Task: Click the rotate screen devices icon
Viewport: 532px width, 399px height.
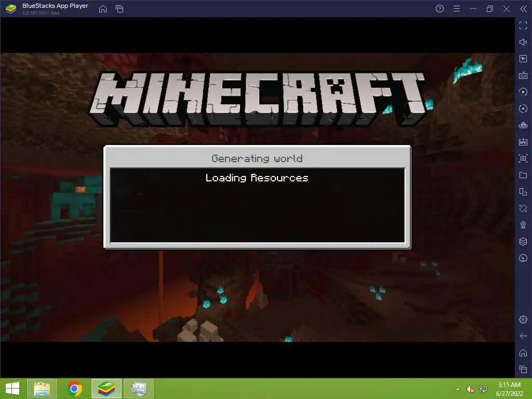Action: pyautogui.click(x=523, y=192)
